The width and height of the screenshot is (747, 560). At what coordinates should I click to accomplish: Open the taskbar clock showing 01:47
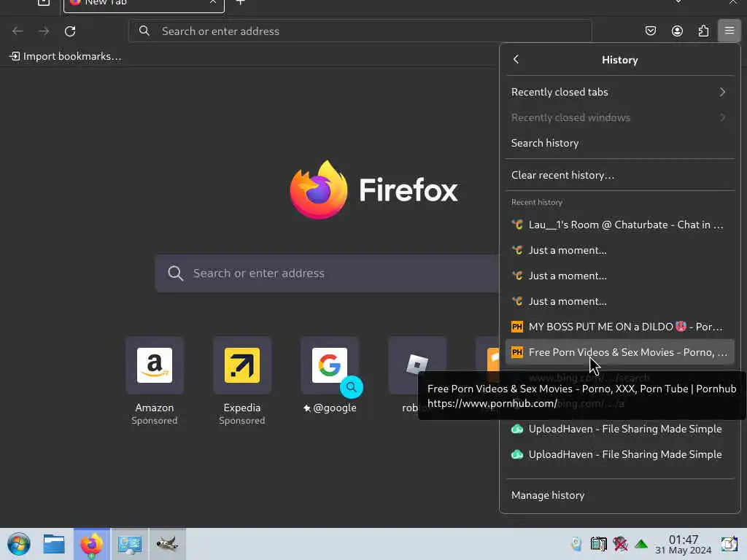[683, 544]
